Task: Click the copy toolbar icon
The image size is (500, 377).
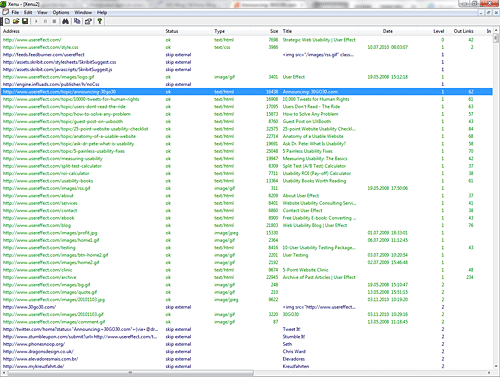Action: pyautogui.click(x=77, y=21)
